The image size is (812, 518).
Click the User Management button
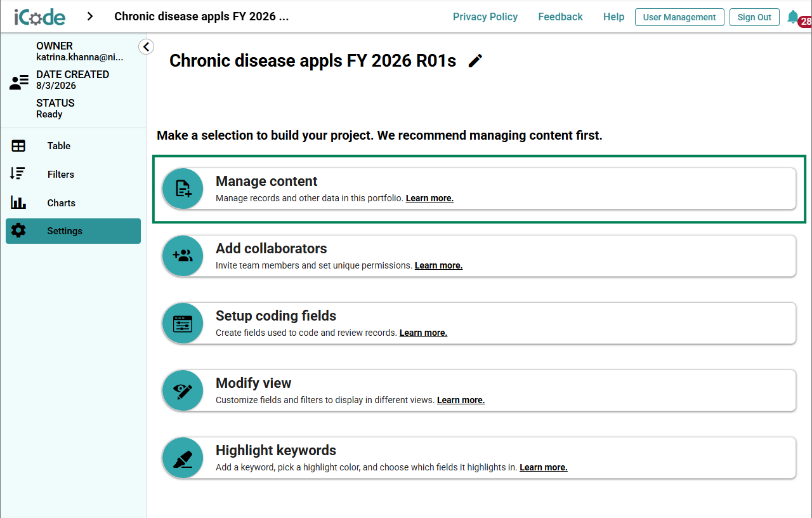pos(679,17)
